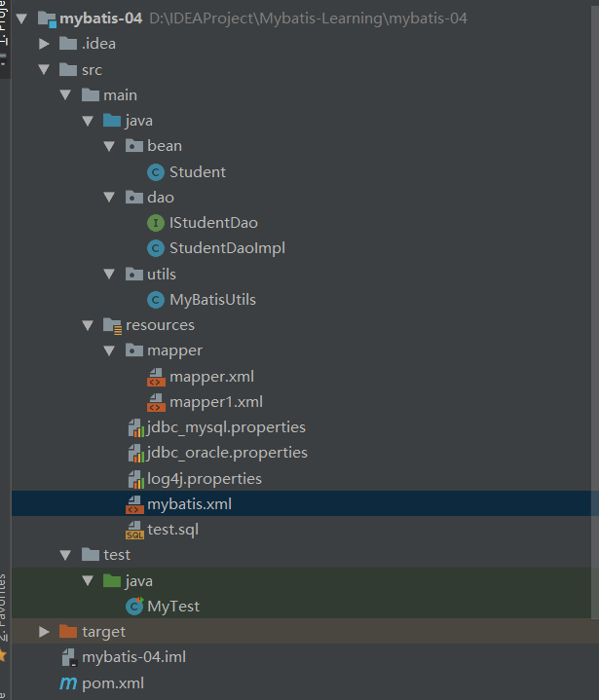This screenshot has height=700, width=599.
Task: Select the mybatis-04 project root name
Action: pos(101,18)
